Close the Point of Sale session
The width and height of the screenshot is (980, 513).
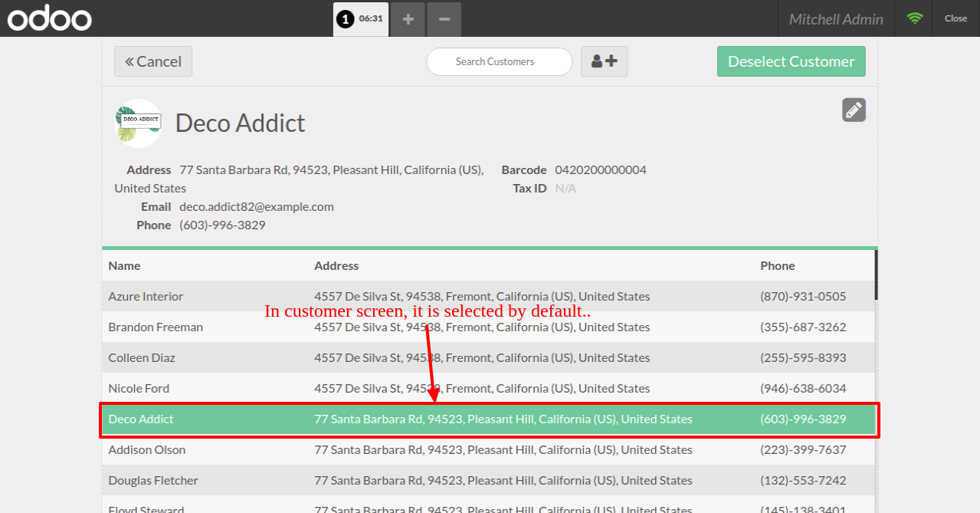(x=955, y=18)
